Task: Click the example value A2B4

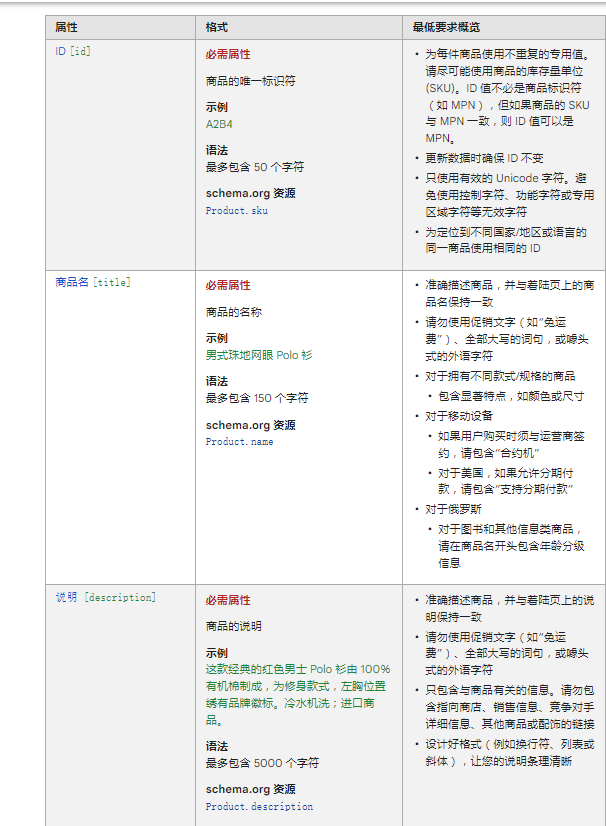Action: click(219, 124)
